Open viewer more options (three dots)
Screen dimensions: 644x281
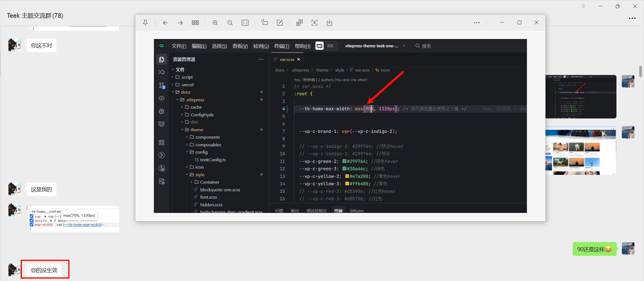click(x=477, y=23)
